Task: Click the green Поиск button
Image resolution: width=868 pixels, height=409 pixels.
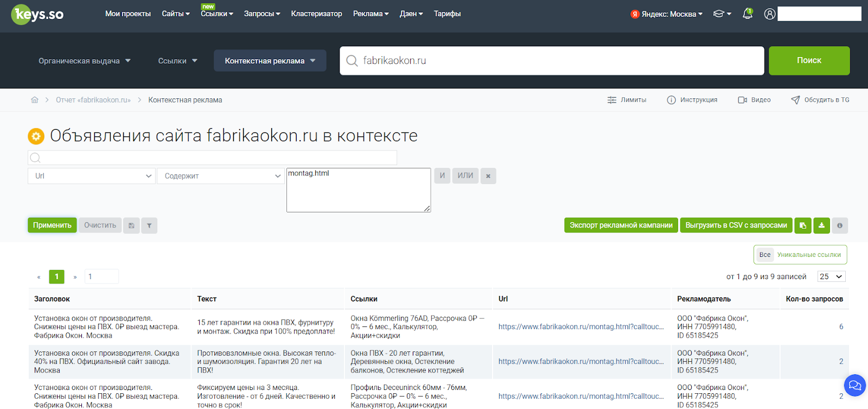Action: [x=809, y=61]
